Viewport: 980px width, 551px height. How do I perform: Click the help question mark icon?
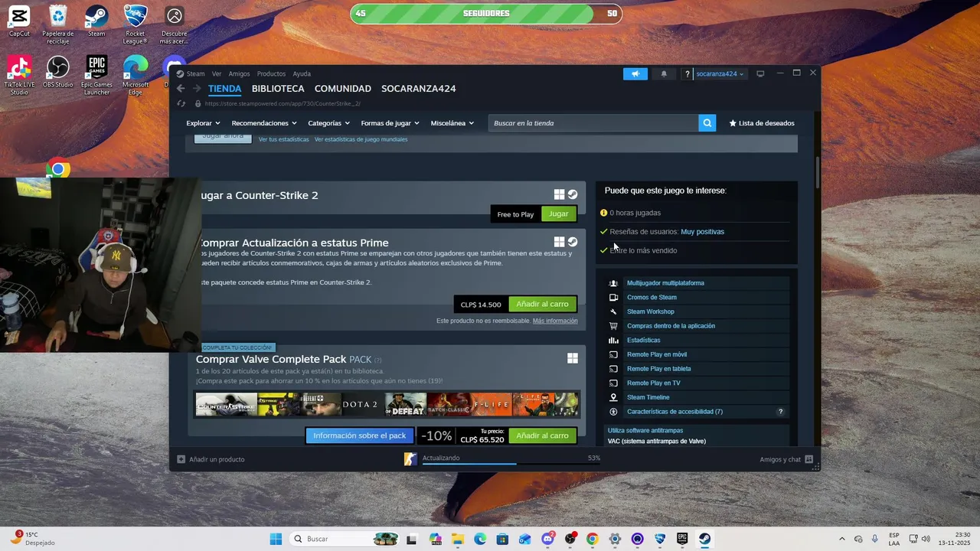pyautogui.click(x=688, y=73)
